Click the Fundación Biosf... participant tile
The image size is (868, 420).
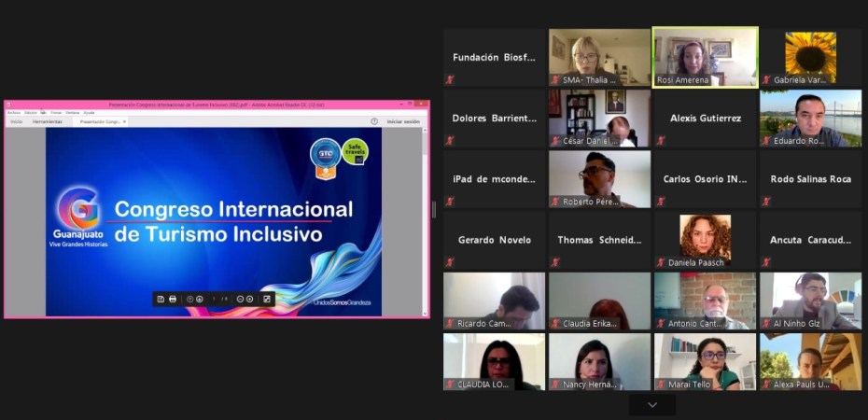[494, 57]
